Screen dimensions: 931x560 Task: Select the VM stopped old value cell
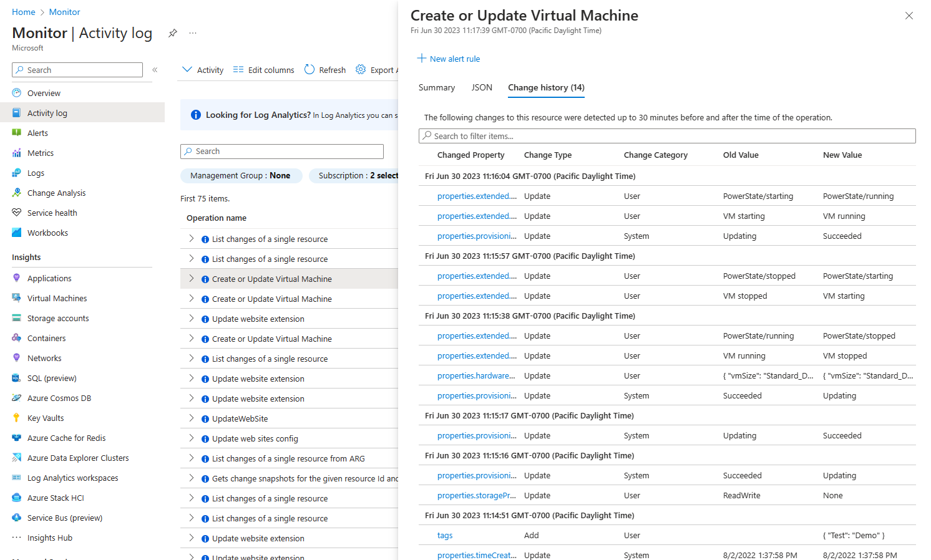pyautogui.click(x=745, y=296)
